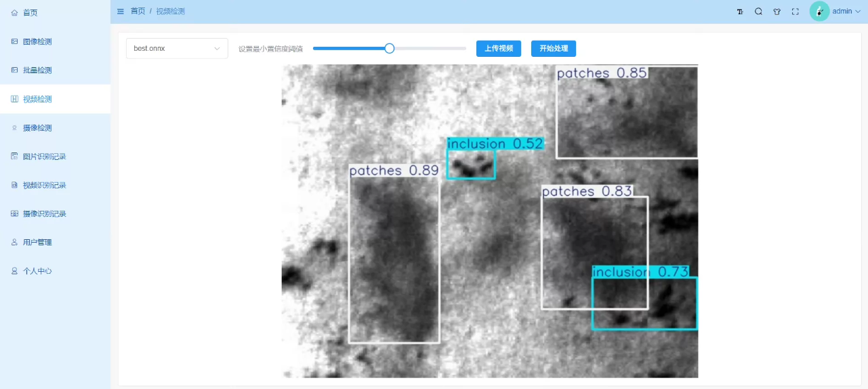Open the font size setting icon
The image size is (868, 389).
coord(740,12)
